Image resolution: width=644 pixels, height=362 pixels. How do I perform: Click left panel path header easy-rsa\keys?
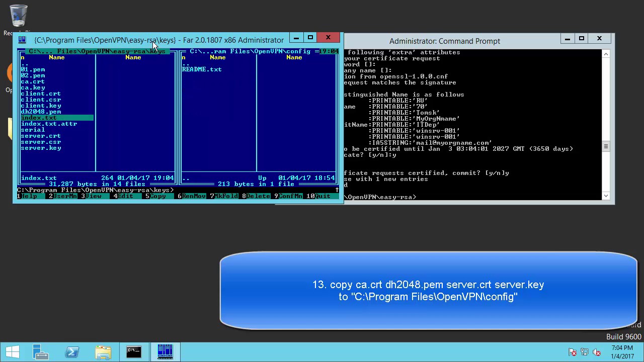point(97,51)
